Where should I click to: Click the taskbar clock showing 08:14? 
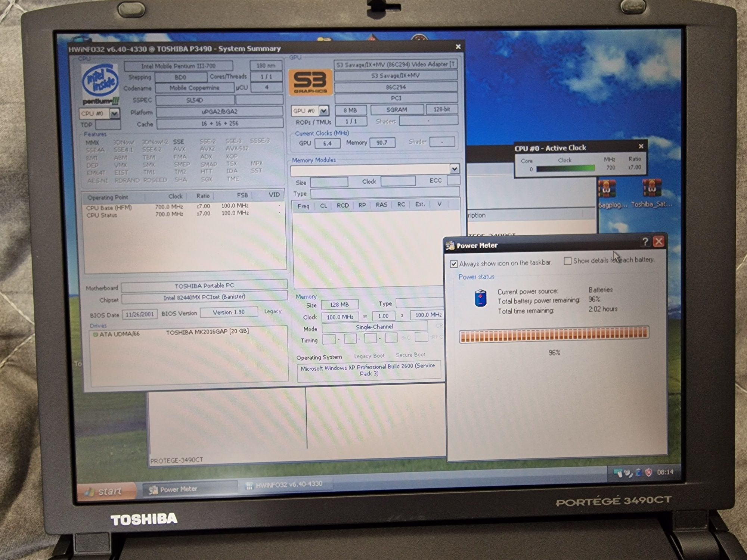click(665, 472)
